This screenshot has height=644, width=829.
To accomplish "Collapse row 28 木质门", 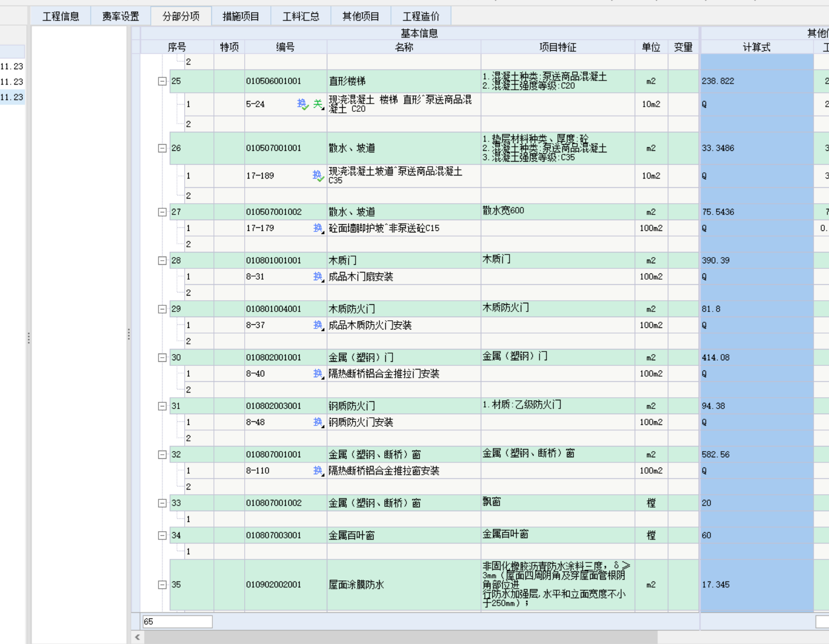I will 162,260.
